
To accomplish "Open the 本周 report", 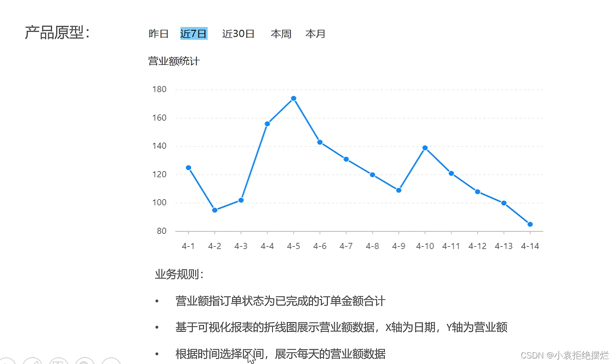I will coord(281,33).
